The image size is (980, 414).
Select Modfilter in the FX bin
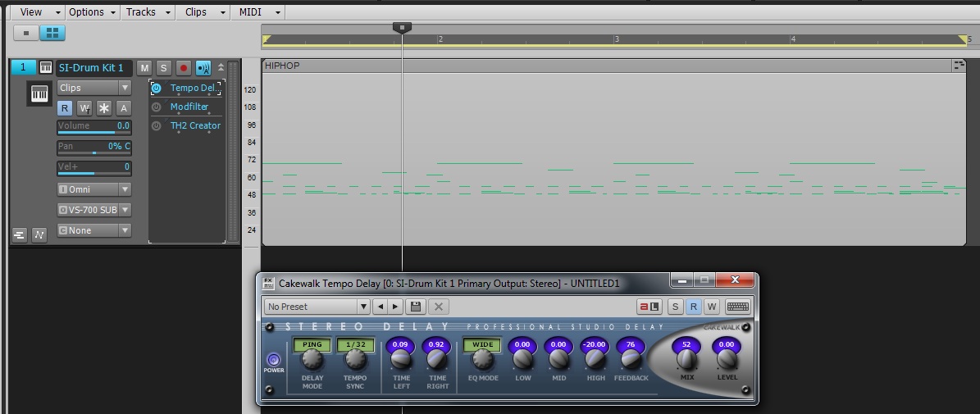(x=189, y=107)
